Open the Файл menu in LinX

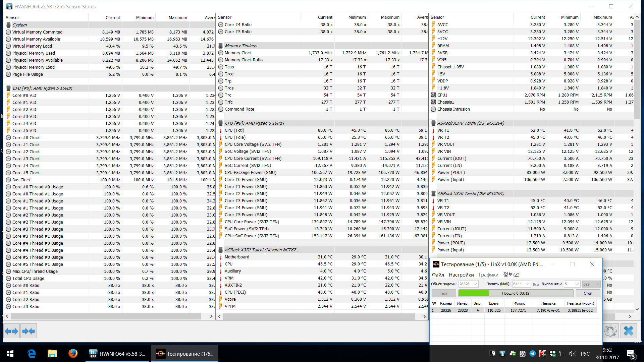pyautogui.click(x=438, y=275)
